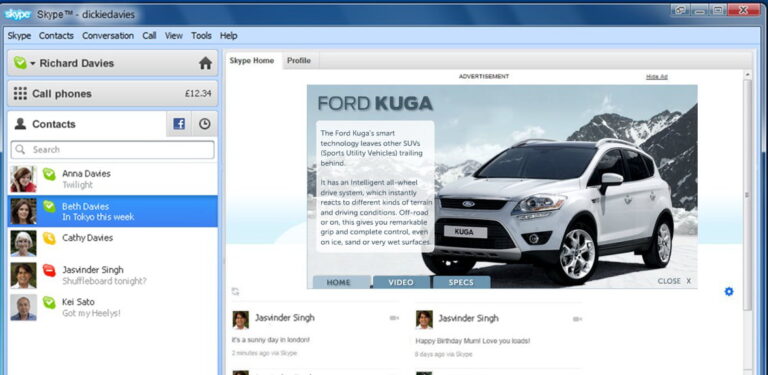Click scrollbar up arrow in home pane
Screen dimensions: 768x375
747,74
